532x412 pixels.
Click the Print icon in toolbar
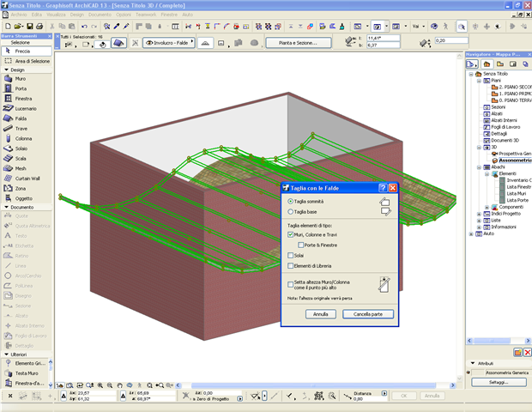(39, 26)
